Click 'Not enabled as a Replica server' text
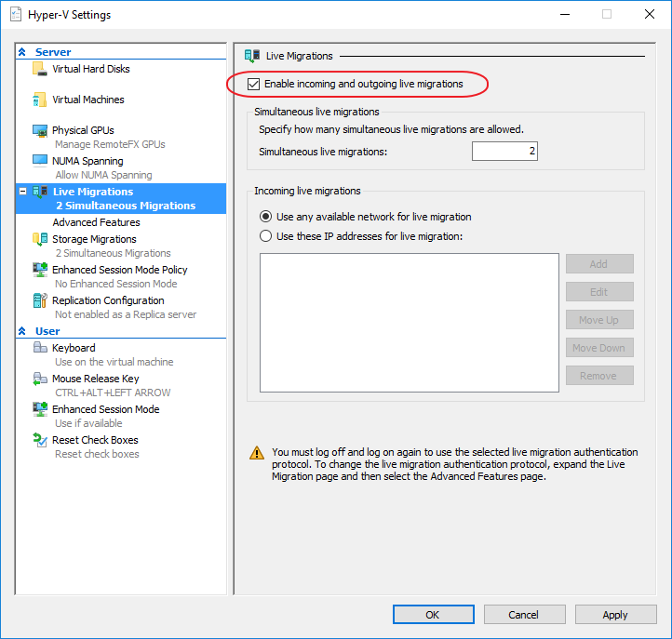Image resolution: width=672 pixels, height=639 pixels. [x=126, y=314]
